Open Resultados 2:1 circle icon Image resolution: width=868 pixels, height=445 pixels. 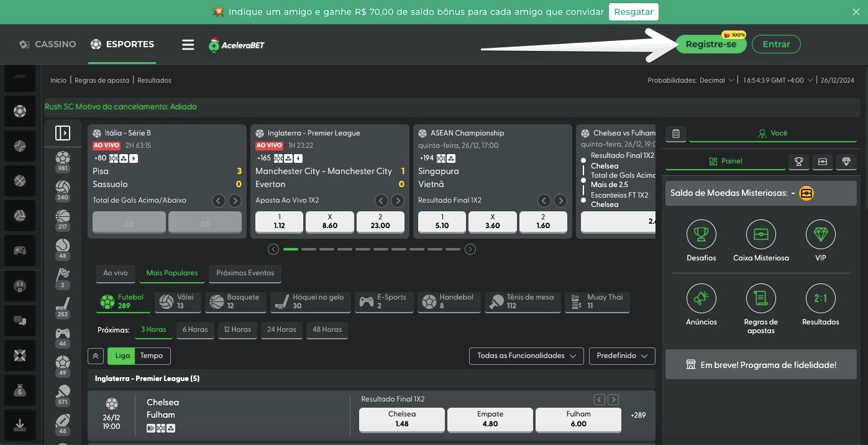[x=821, y=298]
